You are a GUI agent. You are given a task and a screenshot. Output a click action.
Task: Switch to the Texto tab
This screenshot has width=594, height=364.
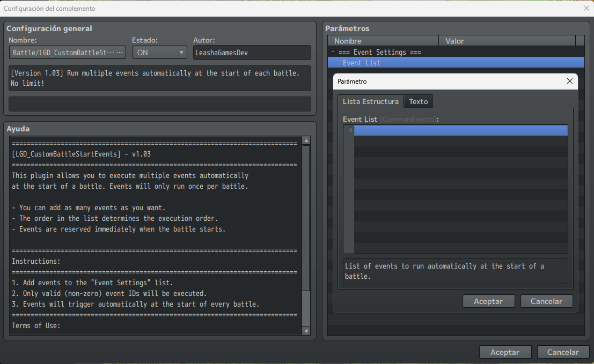point(418,101)
